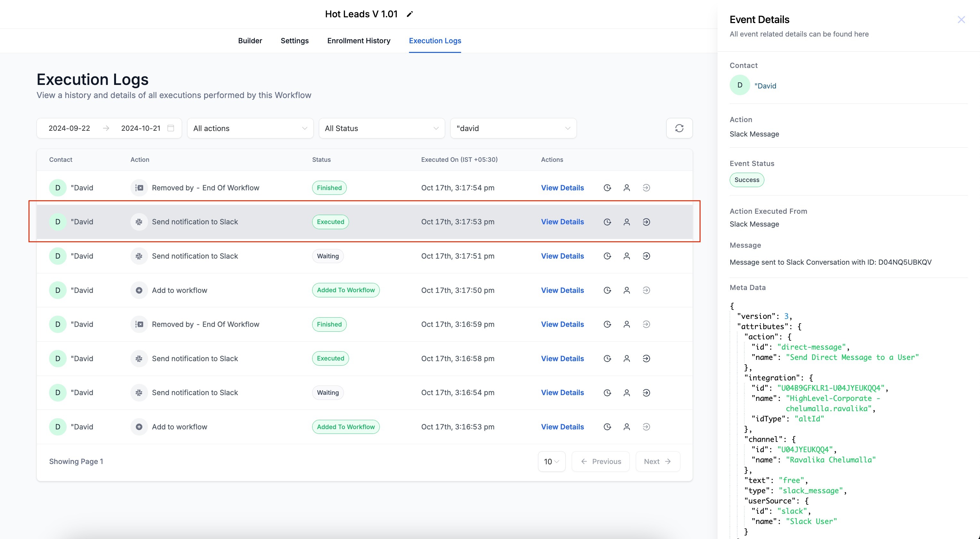
Task: Open the All actions dropdown
Action: pyautogui.click(x=250, y=128)
